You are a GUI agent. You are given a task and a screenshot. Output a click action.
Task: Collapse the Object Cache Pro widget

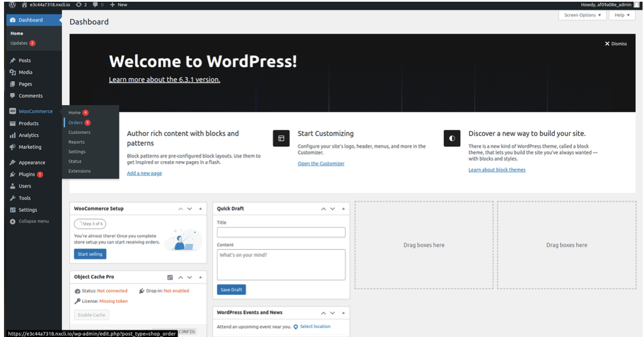(x=200, y=278)
